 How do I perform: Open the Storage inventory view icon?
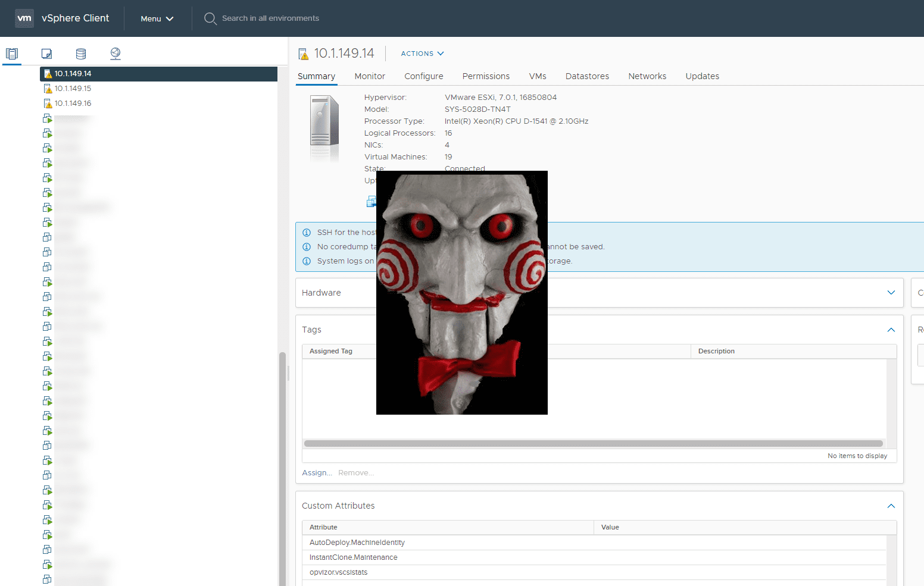[81, 54]
